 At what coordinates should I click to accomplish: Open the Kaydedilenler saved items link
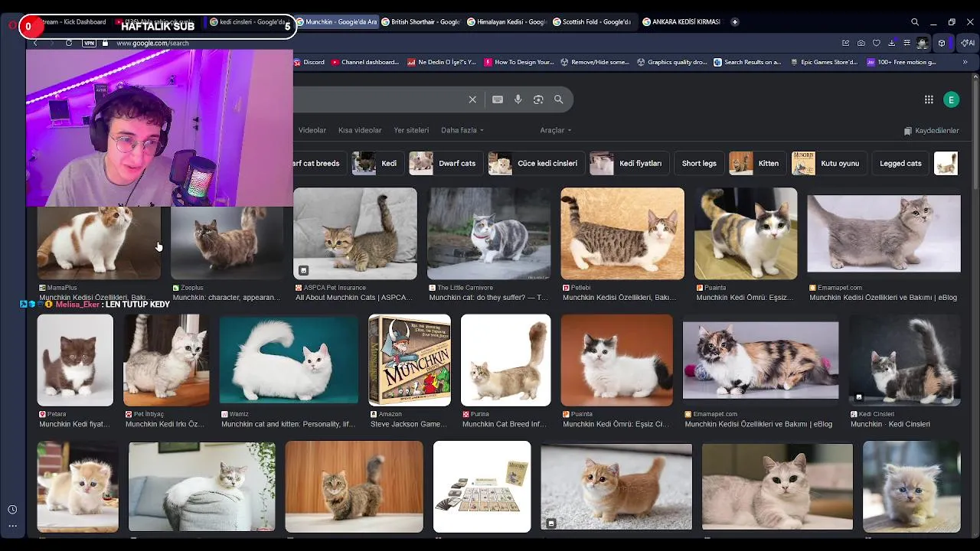pos(932,131)
